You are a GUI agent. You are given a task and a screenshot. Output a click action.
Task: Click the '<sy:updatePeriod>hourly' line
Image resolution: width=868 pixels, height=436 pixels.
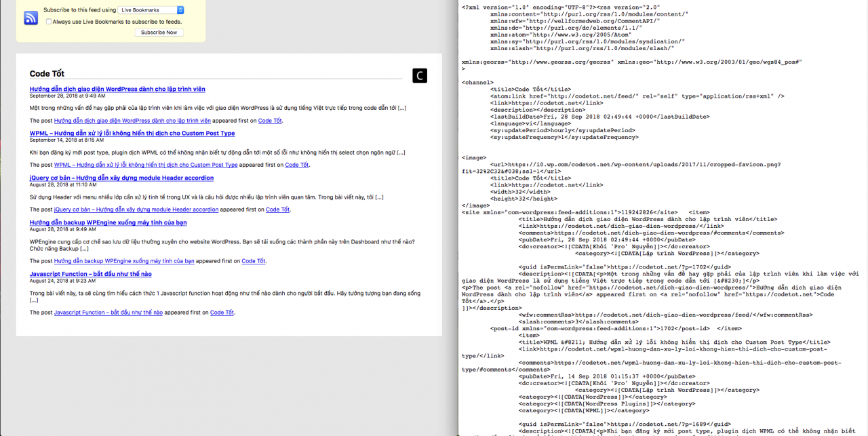562,130
